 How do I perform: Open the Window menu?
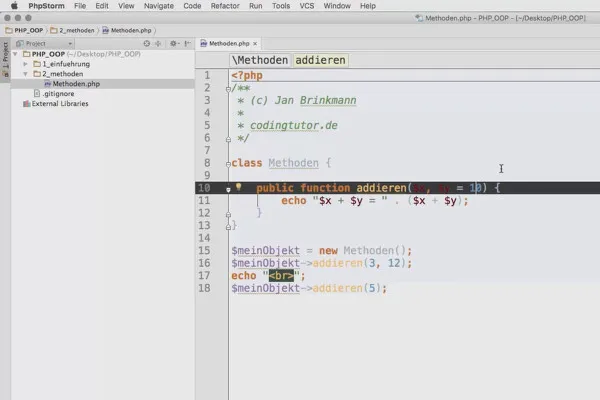[337, 6]
